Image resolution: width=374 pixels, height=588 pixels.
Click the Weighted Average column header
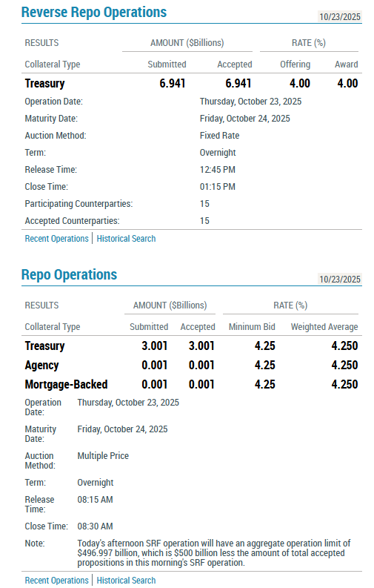tap(324, 326)
